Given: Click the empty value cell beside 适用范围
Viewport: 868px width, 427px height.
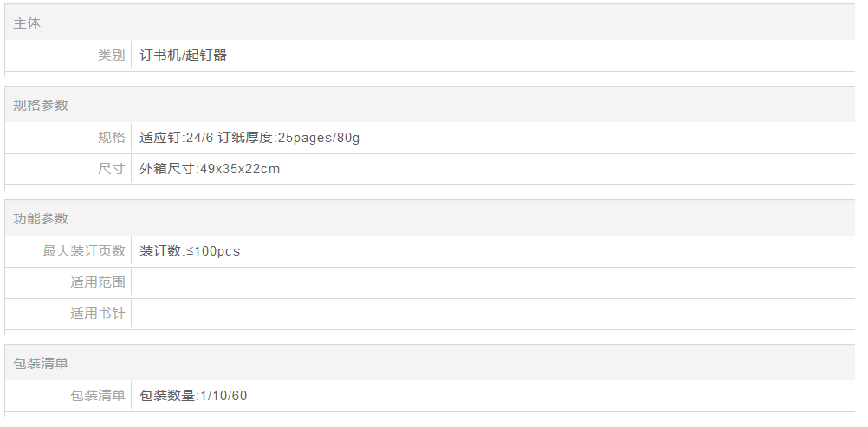Looking at the screenshot, I should click(492, 282).
